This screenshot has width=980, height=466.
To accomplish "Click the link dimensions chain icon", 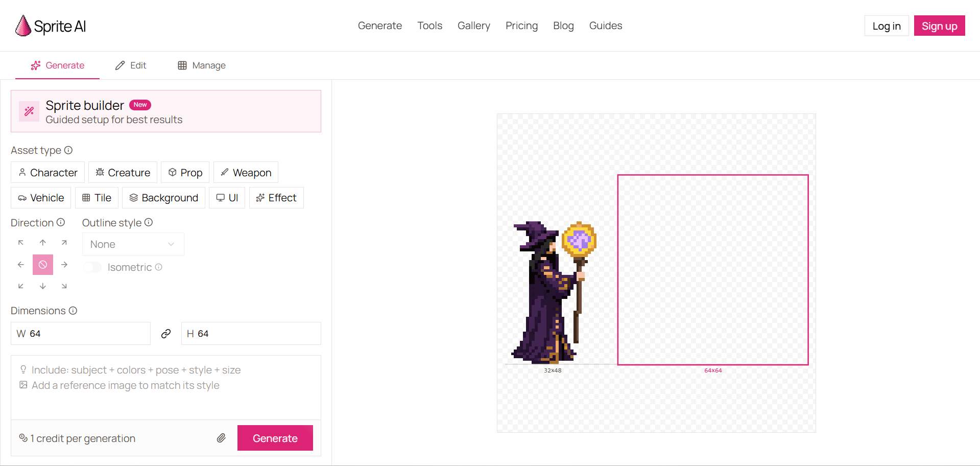I will (166, 334).
